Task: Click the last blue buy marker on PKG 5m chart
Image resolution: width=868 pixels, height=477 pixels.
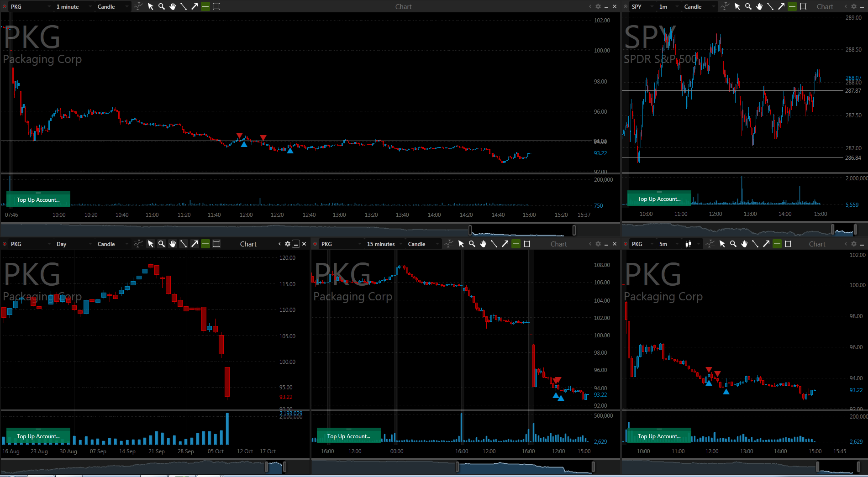Action: [726, 391]
